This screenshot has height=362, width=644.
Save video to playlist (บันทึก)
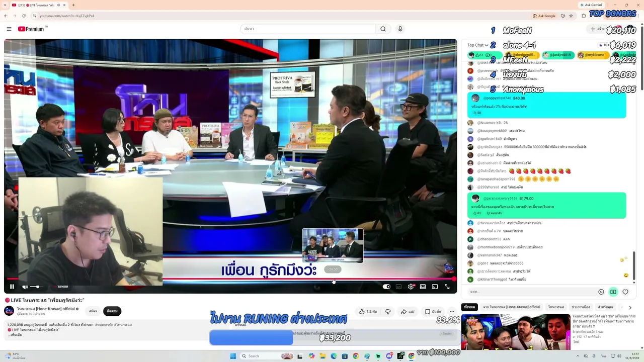pyautogui.click(x=433, y=312)
